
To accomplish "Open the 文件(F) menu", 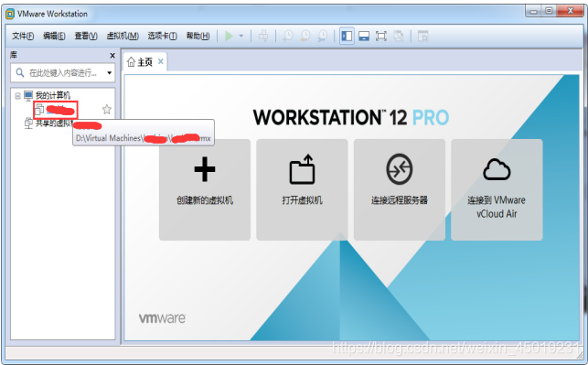I will [23, 36].
